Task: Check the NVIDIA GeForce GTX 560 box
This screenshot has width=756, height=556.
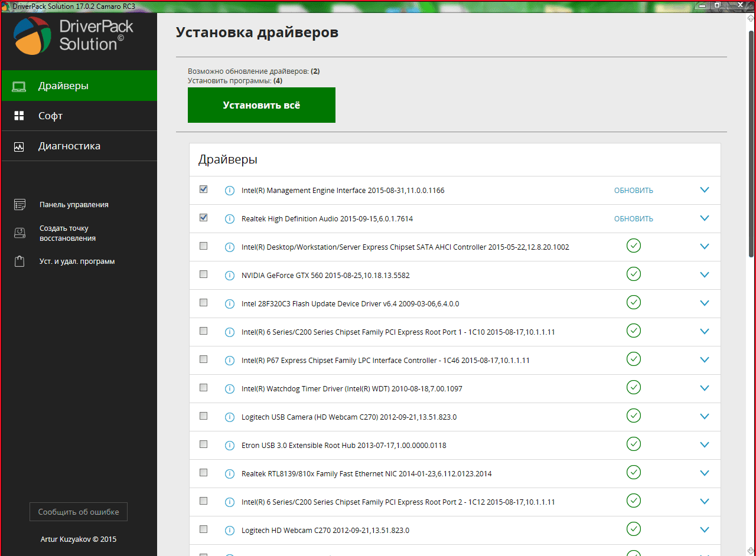Action: click(x=204, y=274)
